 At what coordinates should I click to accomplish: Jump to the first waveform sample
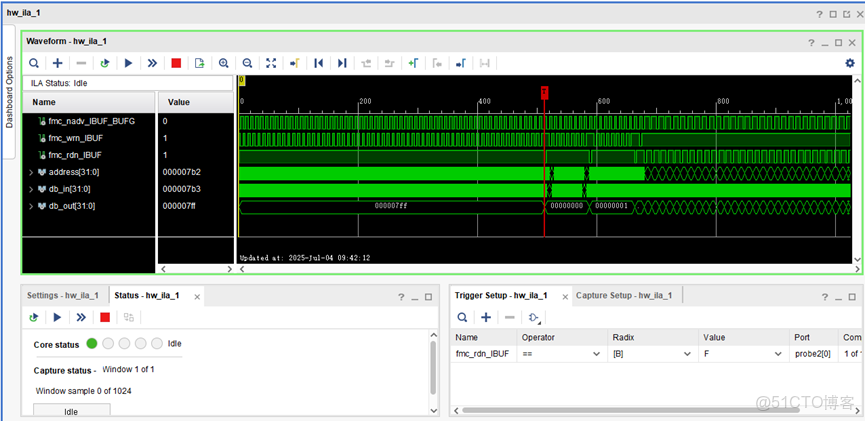pos(318,63)
